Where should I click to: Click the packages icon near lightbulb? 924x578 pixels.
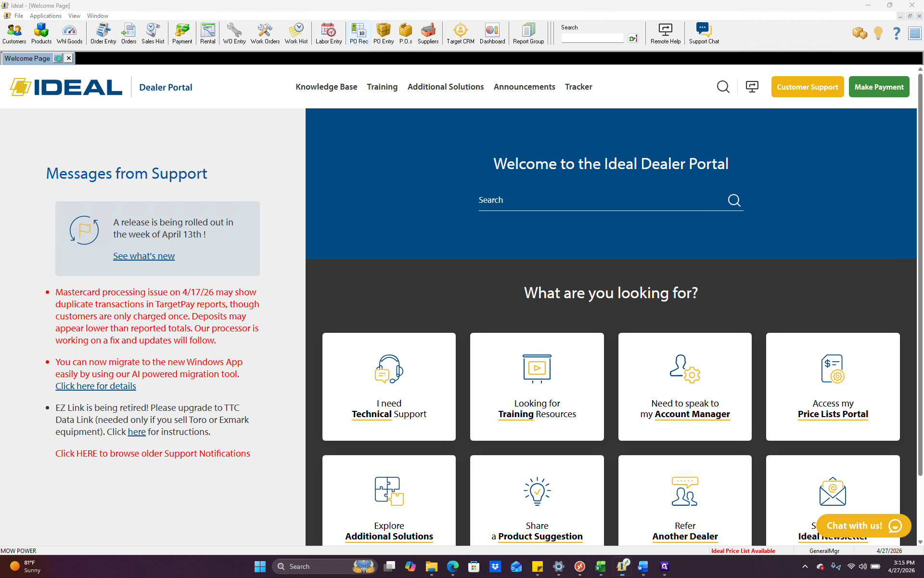pyautogui.click(x=860, y=33)
